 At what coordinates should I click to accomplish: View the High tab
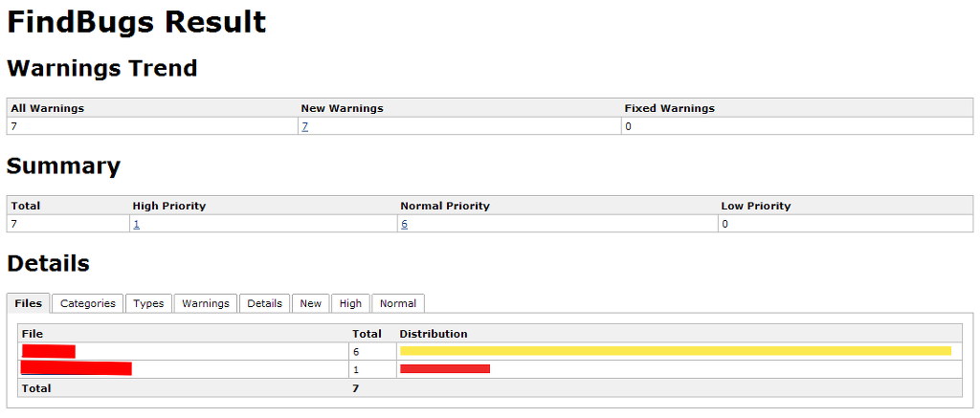[350, 303]
